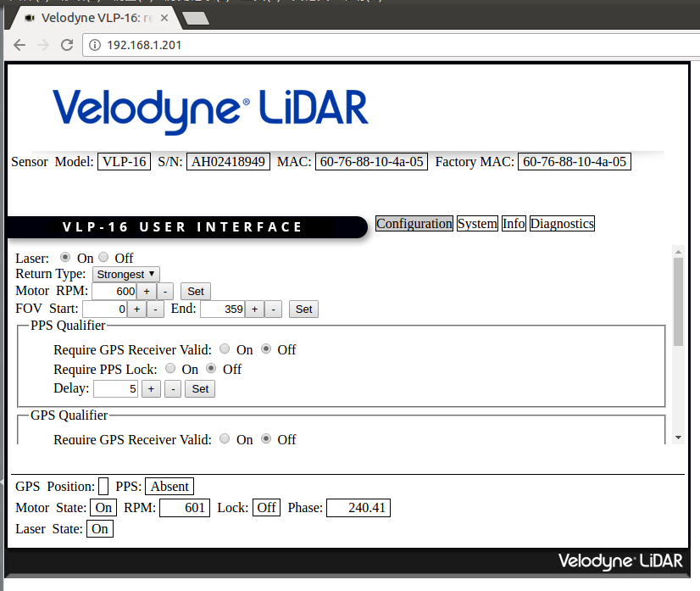Show site info icon beside the address
This screenshot has height=591, width=700.
click(95, 45)
